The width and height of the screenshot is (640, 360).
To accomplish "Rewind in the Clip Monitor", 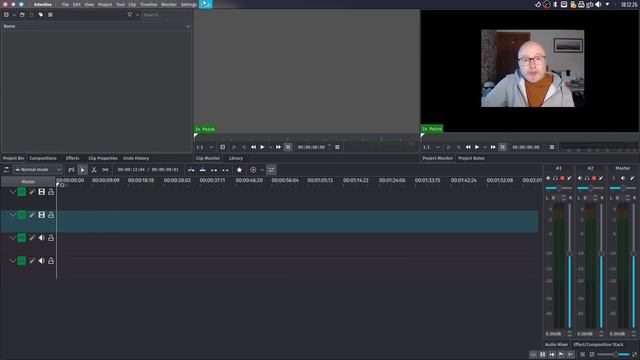I will 253,147.
